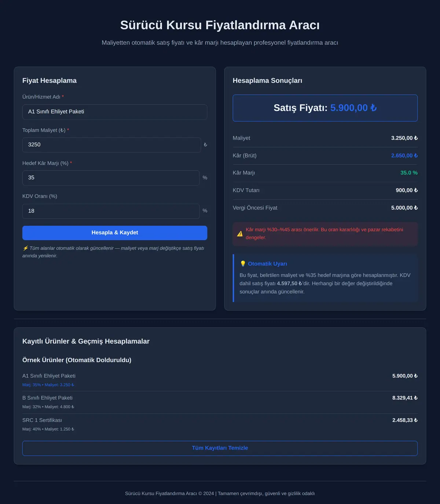Click the Hesapla & Kaydet button
This screenshot has width=440, height=504.
(115, 233)
